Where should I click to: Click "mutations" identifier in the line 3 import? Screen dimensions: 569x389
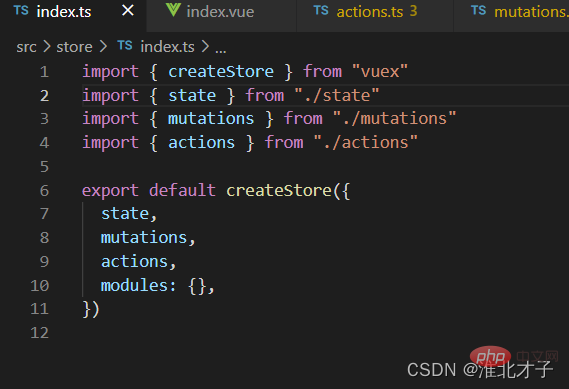pos(211,119)
